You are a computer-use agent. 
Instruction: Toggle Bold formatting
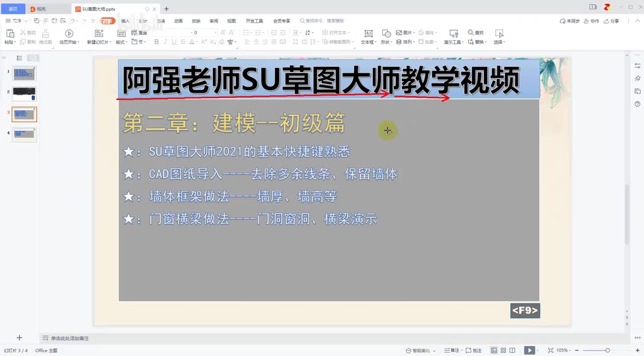156,42
